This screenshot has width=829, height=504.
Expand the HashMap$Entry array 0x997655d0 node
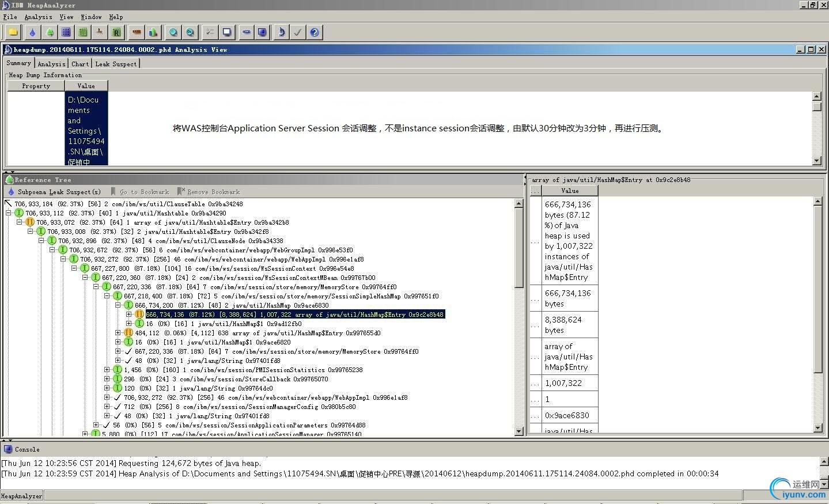tap(118, 333)
